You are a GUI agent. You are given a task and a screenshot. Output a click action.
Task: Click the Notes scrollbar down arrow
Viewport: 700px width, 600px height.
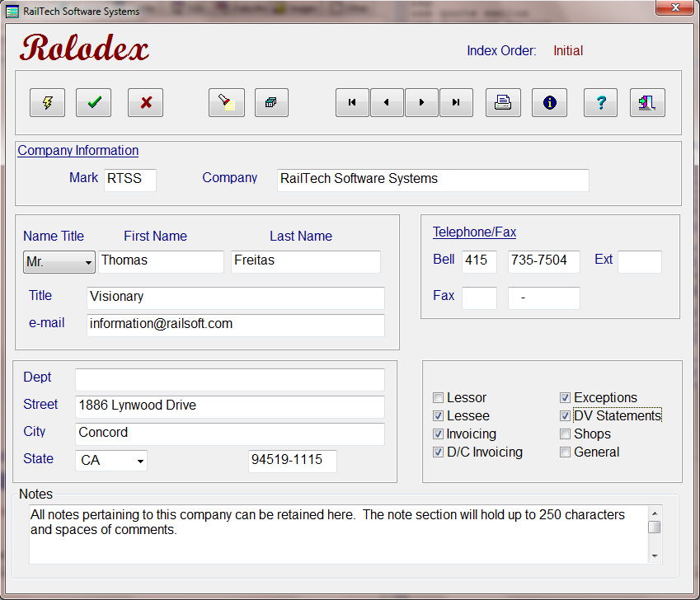point(655,556)
